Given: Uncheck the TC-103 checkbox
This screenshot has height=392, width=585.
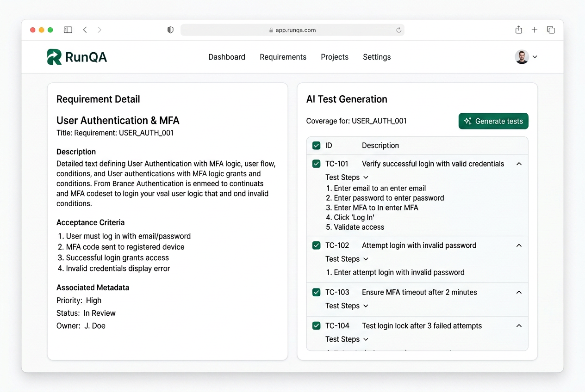Looking at the screenshot, I should tap(317, 292).
